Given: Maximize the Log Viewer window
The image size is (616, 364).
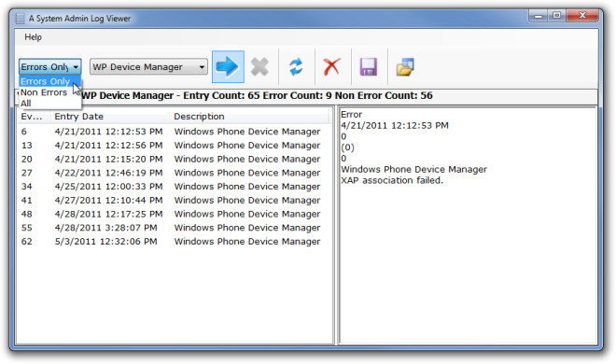Looking at the screenshot, I should (x=556, y=16).
